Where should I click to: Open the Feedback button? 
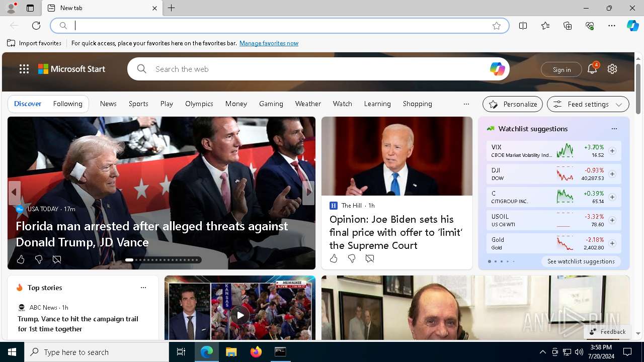pyautogui.click(x=607, y=332)
